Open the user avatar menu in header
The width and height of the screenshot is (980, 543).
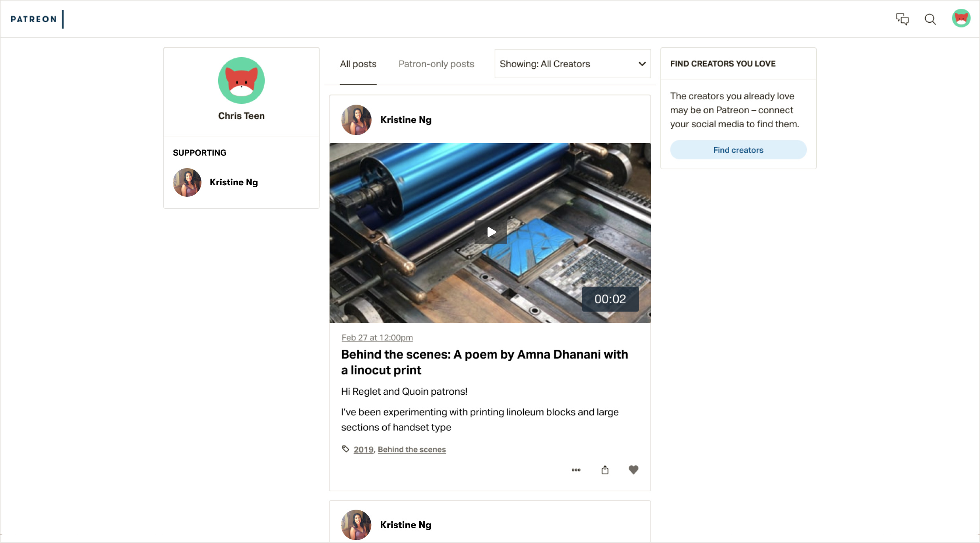[x=961, y=19]
